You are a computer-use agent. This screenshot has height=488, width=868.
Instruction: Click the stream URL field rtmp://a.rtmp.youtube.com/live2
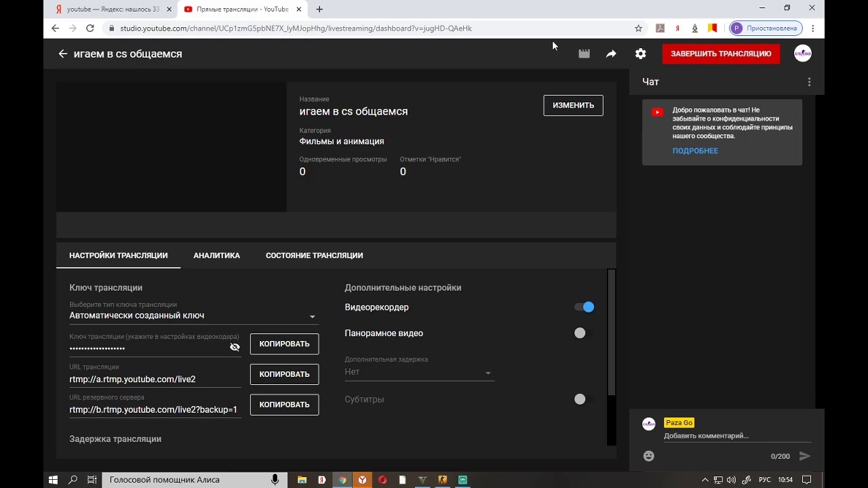pyautogui.click(x=155, y=380)
